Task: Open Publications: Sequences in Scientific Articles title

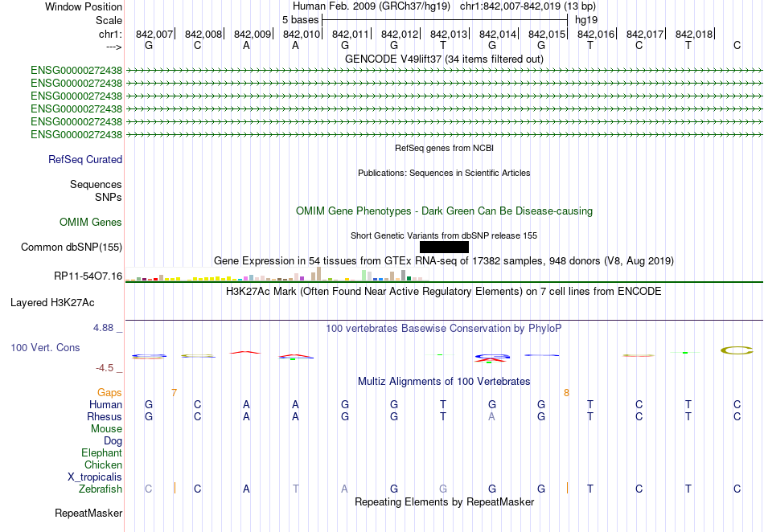Action: point(444,173)
